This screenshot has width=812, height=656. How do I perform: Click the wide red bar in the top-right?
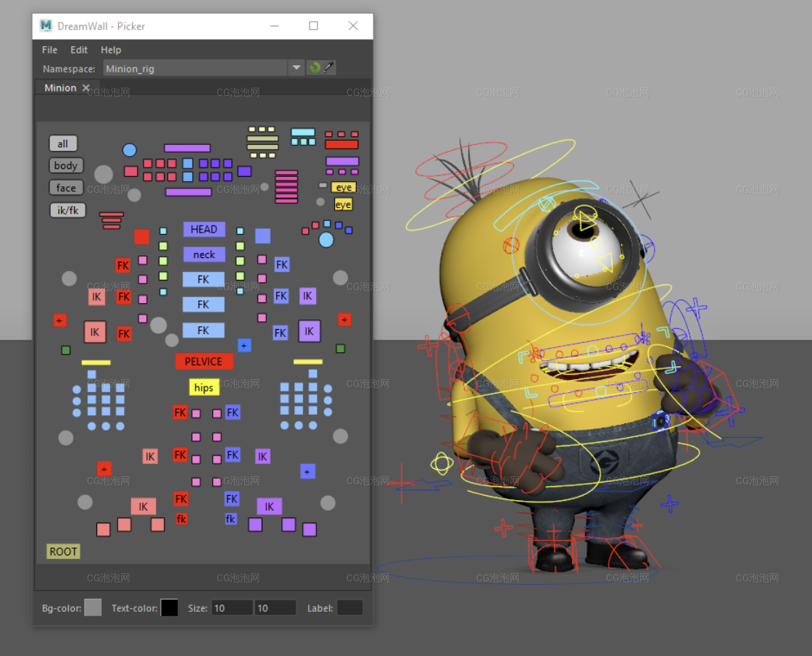pyautogui.click(x=341, y=144)
